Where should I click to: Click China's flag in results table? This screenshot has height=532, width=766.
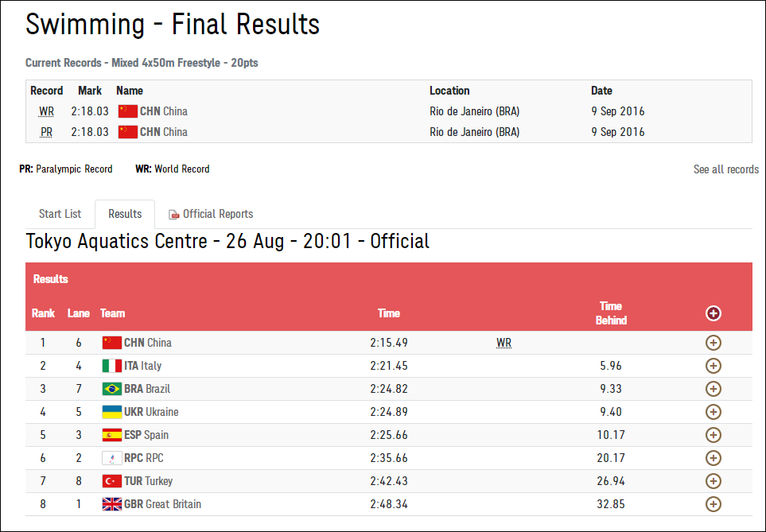pyautogui.click(x=111, y=343)
